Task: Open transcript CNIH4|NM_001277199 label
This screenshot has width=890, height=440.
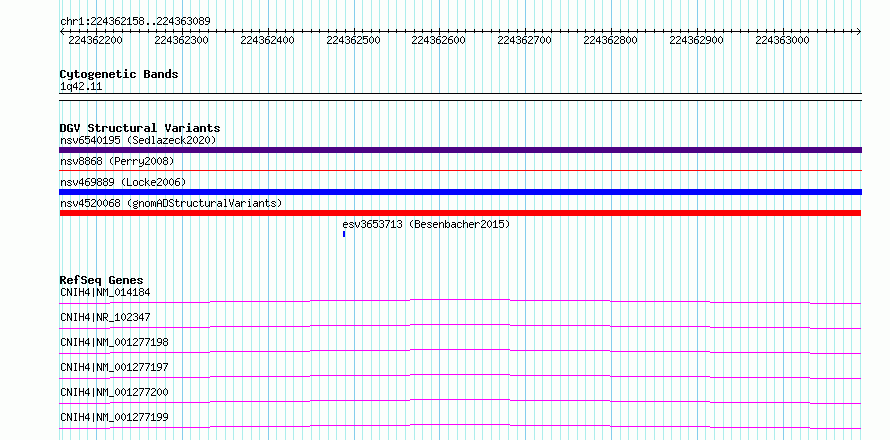Action: 114,417
